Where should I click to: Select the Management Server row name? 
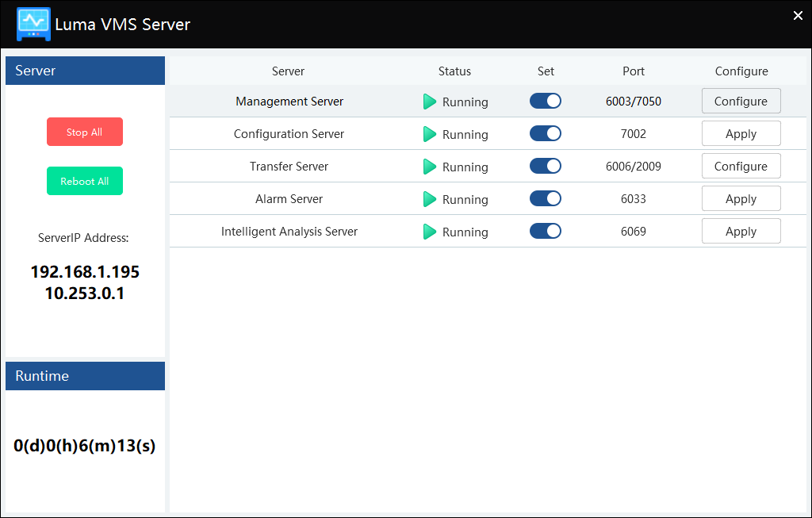tap(289, 102)
